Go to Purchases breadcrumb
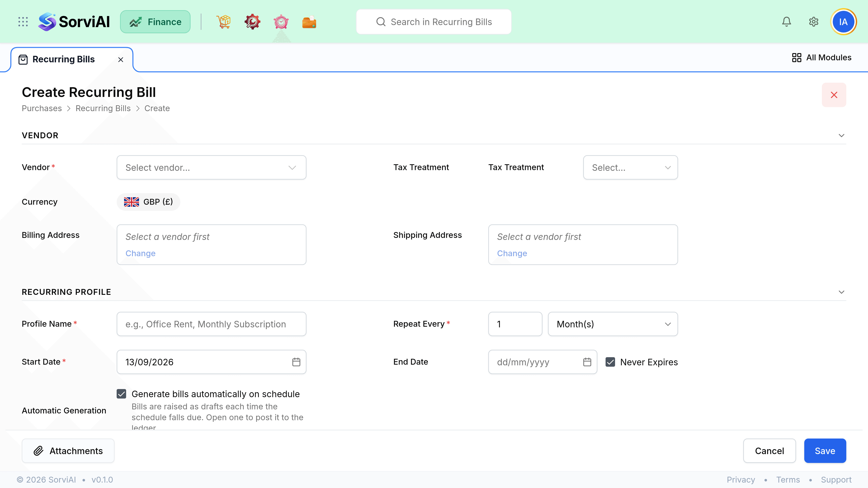Screen dimensions: 868x488 42,108
